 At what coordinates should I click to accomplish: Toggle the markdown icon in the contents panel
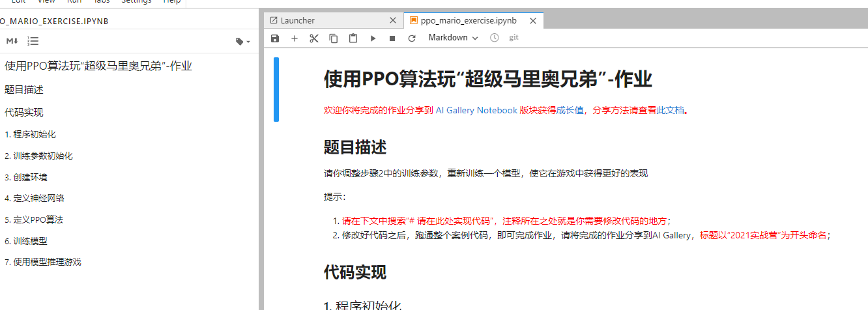click(12, 41)
